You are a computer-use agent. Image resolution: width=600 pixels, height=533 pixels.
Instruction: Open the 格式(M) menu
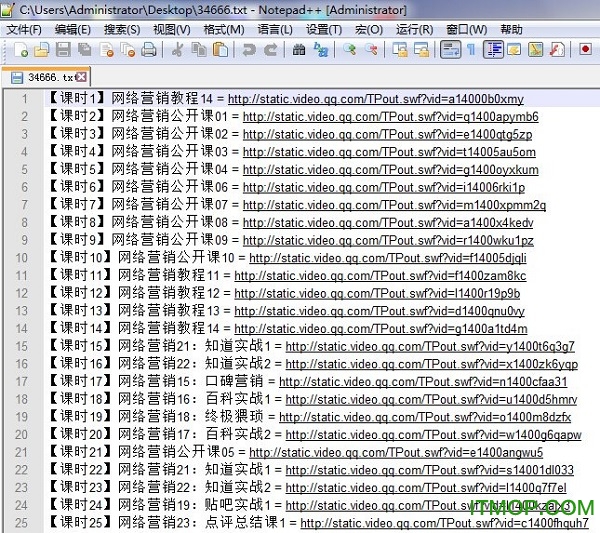pyautogui.click(x=224, y=29)
